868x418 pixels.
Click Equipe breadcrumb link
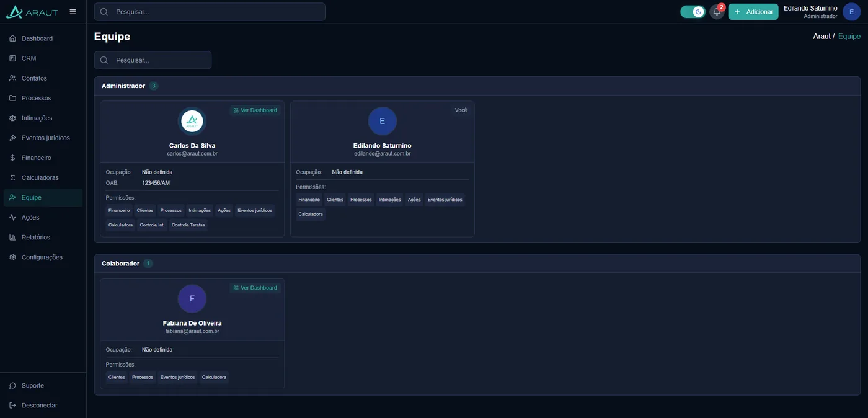(849, 37)
